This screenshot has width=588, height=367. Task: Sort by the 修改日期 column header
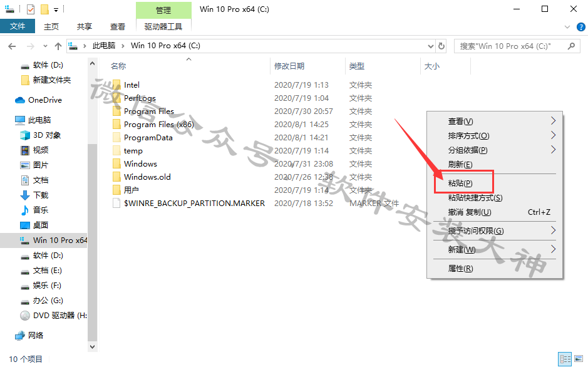point(289,66)
